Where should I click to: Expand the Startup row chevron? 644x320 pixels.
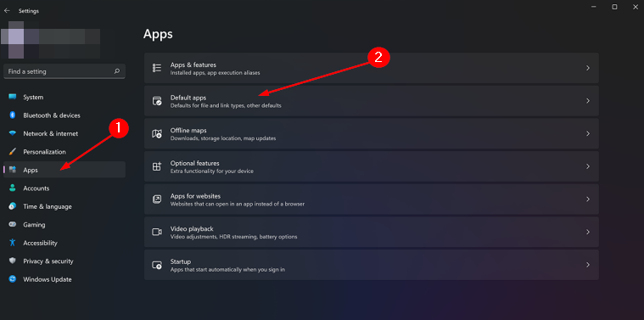click(588, 265)
